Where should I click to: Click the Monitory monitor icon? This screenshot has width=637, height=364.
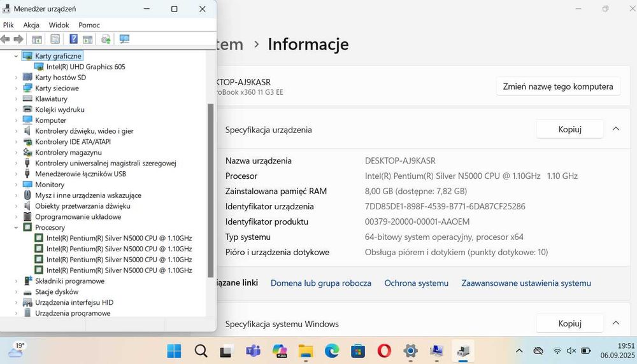coord(27,185)
